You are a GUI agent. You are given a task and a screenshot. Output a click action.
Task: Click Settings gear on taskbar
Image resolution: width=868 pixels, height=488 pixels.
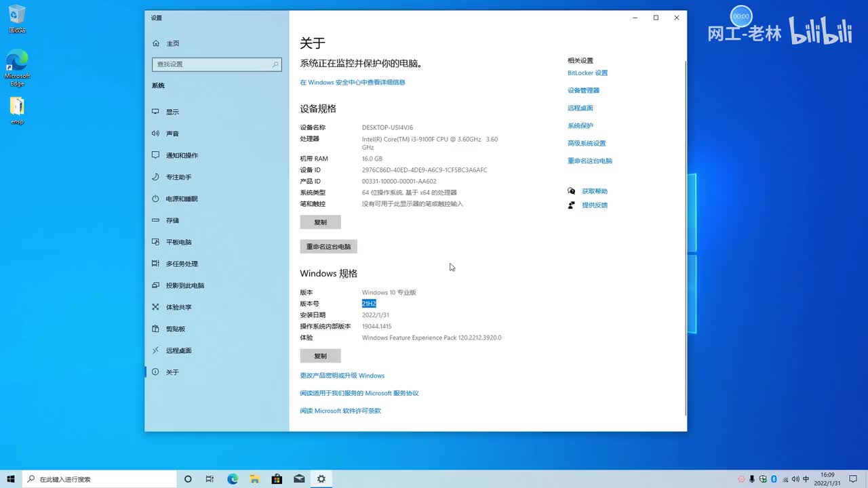point(321,479)
